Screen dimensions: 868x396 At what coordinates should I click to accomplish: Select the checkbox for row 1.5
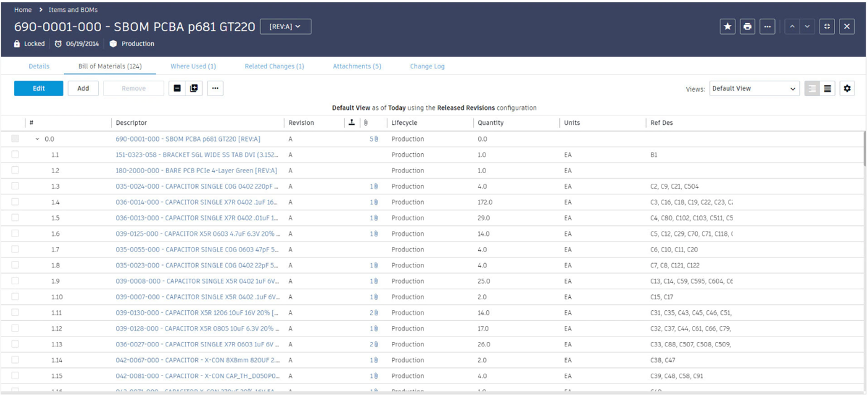point(15,218)
